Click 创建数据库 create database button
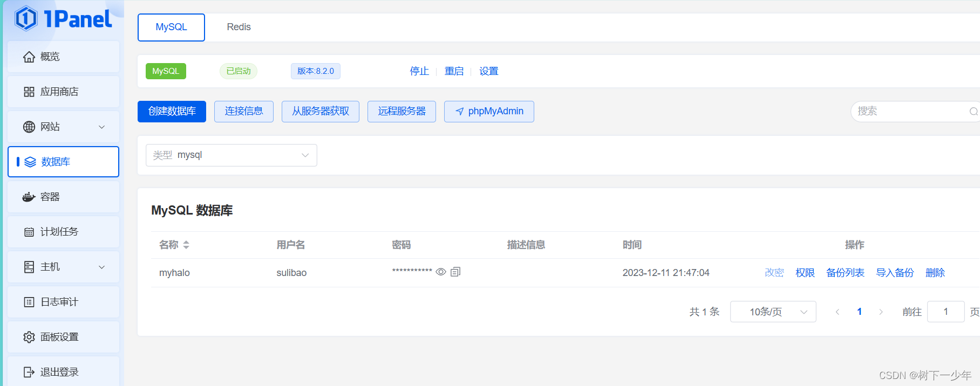The width and height of the screenshot is (980, 386). [x=172, y=112]
